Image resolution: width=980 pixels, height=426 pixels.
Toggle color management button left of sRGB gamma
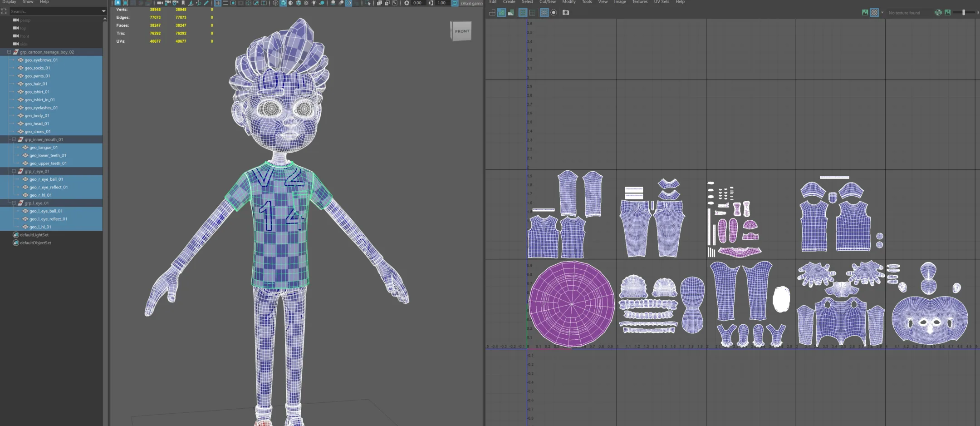[x=455, y=3]
